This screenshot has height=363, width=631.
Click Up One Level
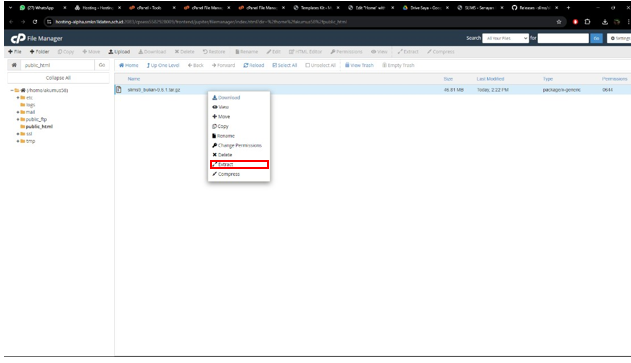point(163,65)
